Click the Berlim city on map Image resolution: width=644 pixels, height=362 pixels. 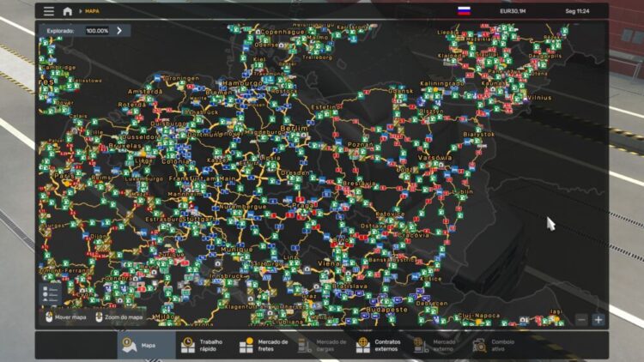[294, 128]
